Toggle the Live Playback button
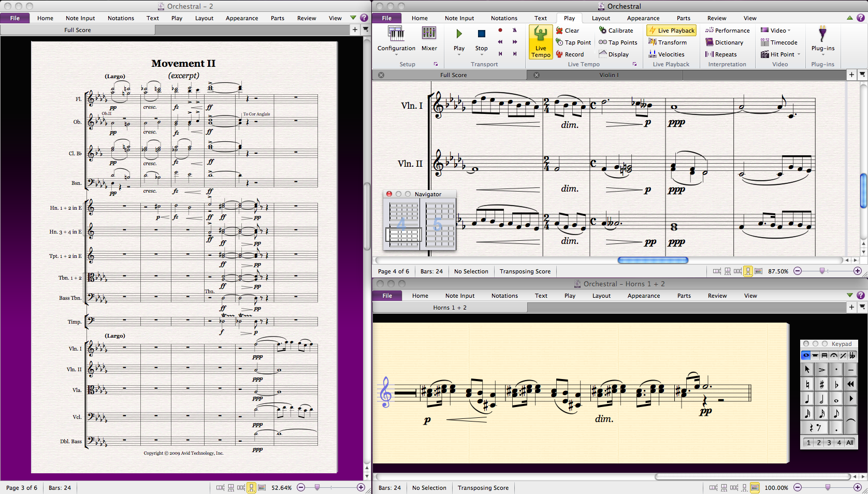Viewport: 868px width, 494px height. point(671,31)
